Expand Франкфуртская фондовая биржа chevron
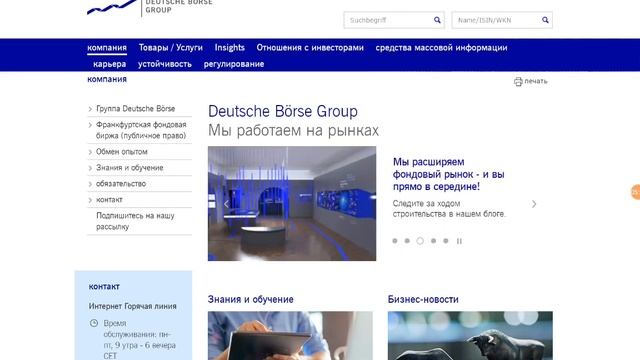The image size is (640, 360). [x=90, y=125]
